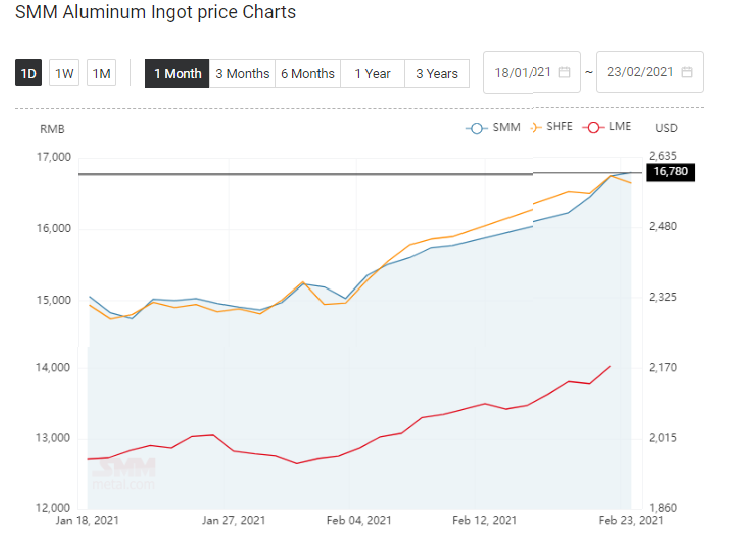Screen dimensions: 737x533
Task: Click the 2,325 USD axis value
Action: (663, 298)
